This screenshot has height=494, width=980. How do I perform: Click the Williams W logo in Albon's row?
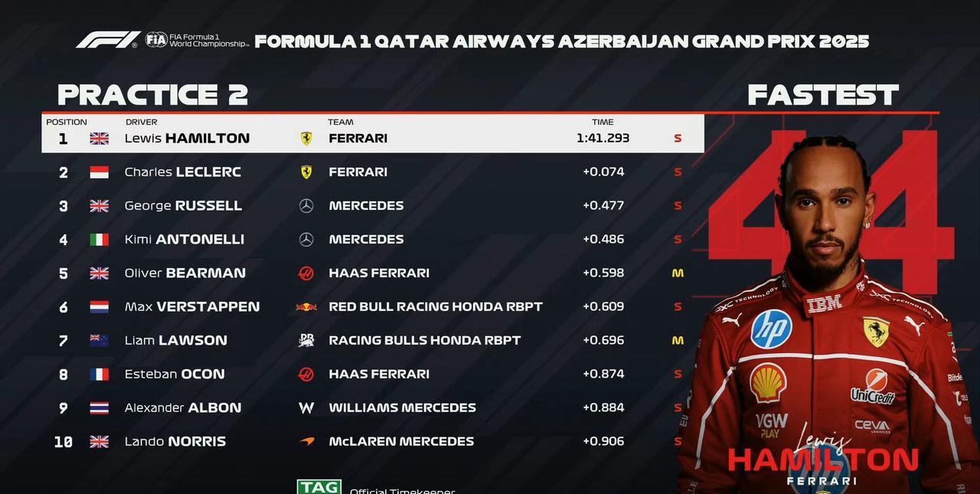click(306, 408)
